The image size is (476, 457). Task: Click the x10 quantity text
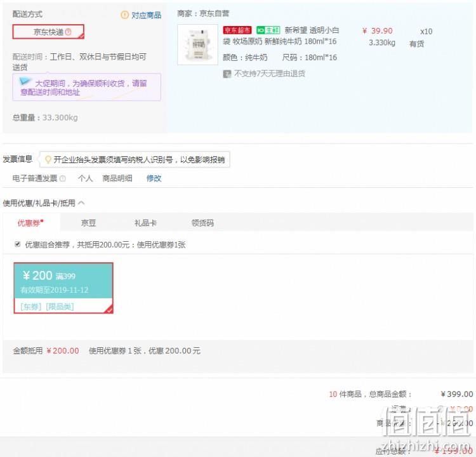point(426,31)
